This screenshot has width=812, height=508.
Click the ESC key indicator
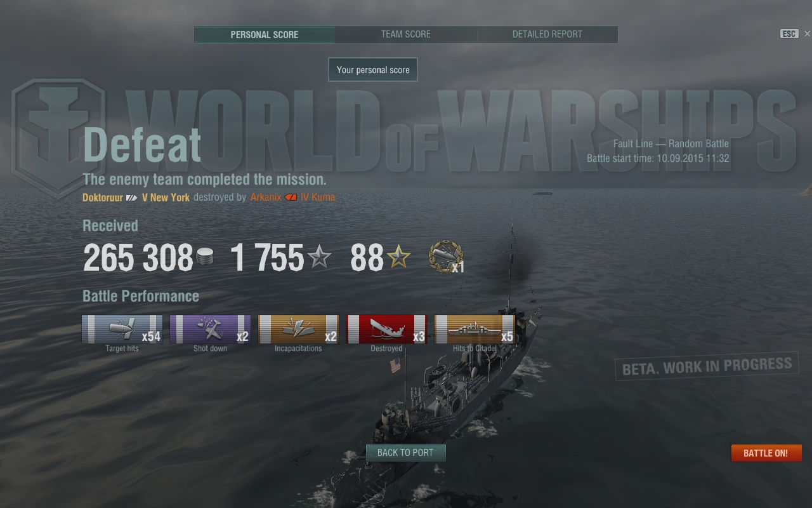point(789,34)
